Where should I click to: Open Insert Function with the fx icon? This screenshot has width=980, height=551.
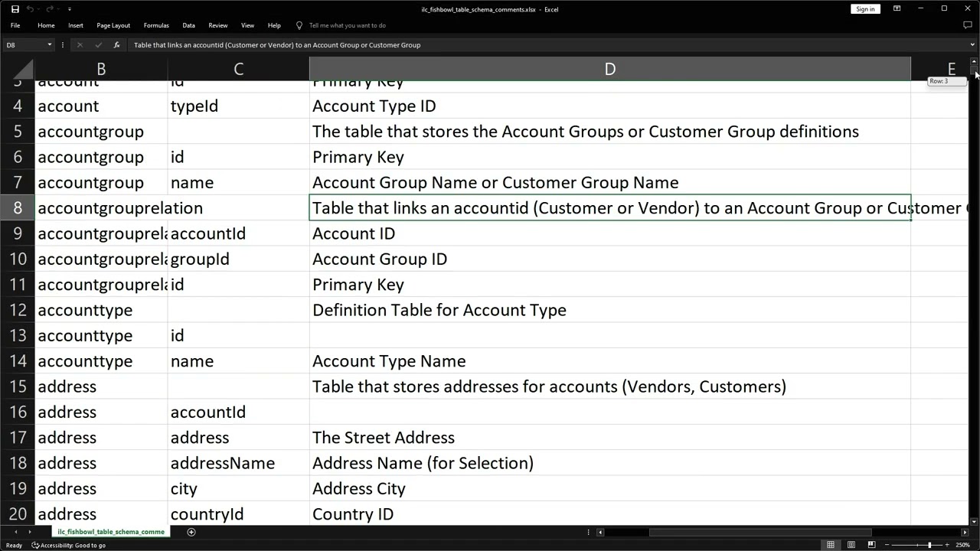116,45
